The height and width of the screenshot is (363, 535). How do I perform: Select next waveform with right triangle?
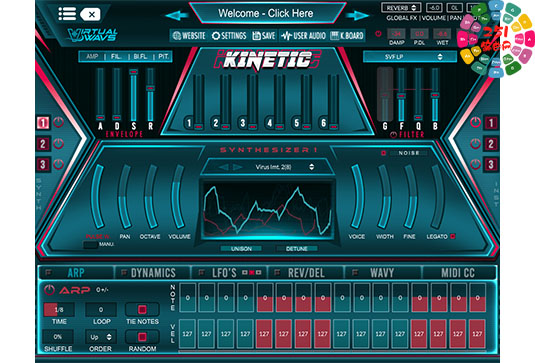coord(237,167)
